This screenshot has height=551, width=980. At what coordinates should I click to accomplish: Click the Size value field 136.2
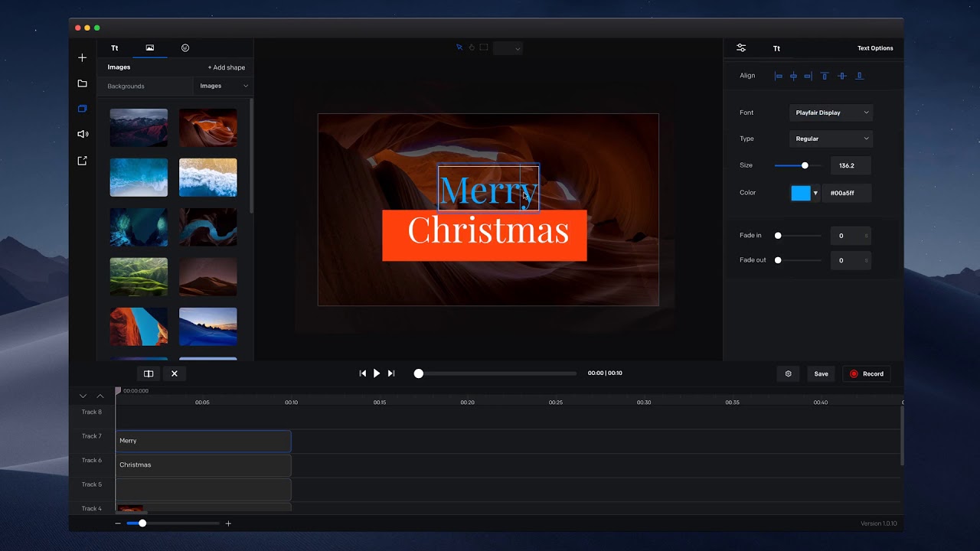tap(851, 165)
